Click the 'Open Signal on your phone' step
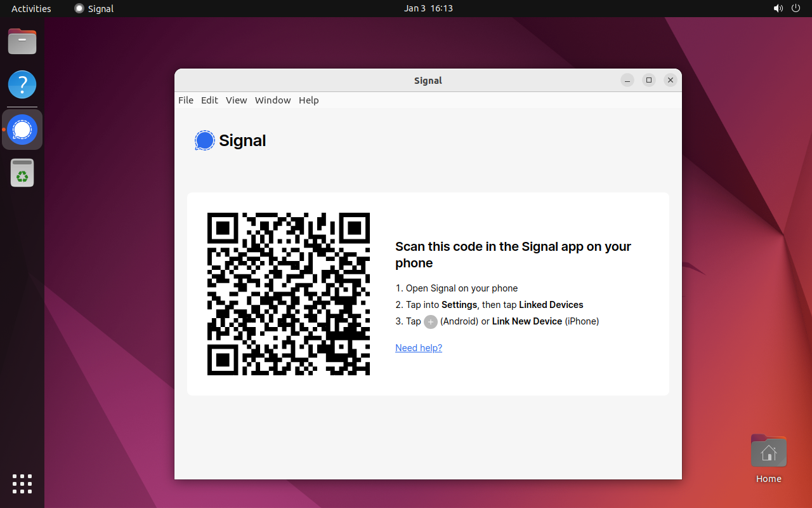Viewport: 812px width, 508px height. click(462, 288)
